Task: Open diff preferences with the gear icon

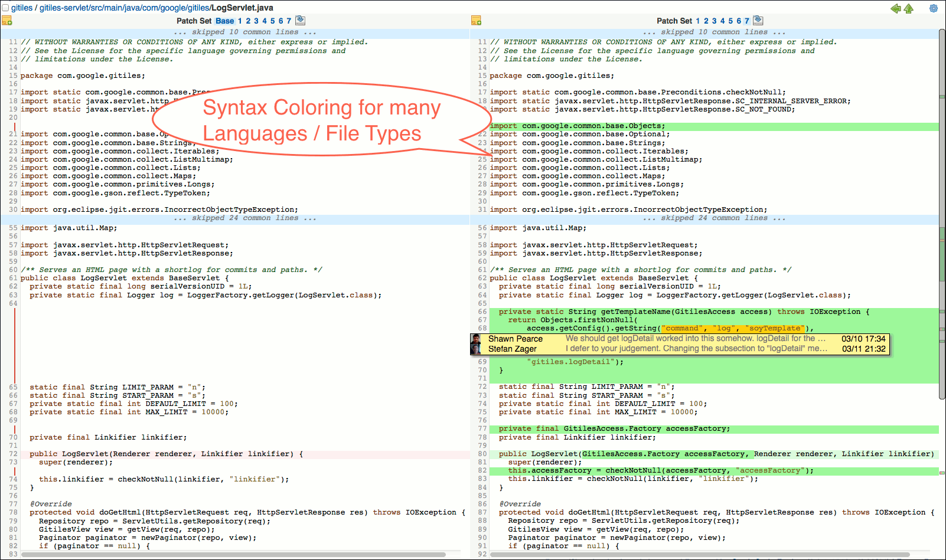Action: point(934,8)
